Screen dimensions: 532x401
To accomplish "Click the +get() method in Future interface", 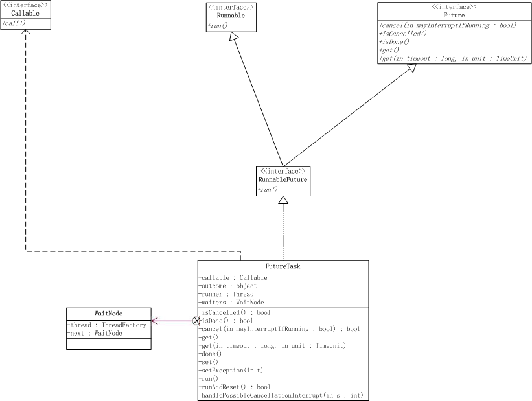I will (x=389, y=51).
